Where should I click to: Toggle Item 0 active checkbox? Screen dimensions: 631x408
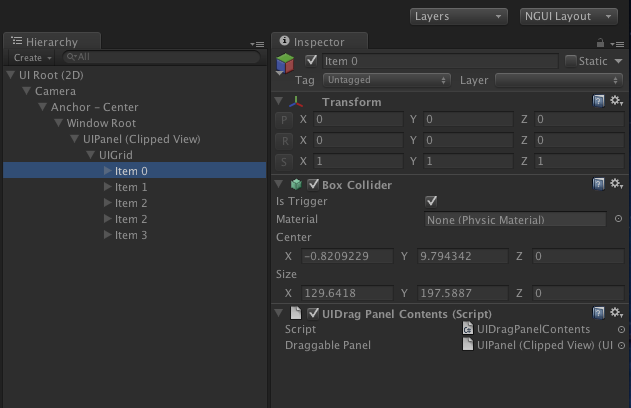click(x=311, y=61)
